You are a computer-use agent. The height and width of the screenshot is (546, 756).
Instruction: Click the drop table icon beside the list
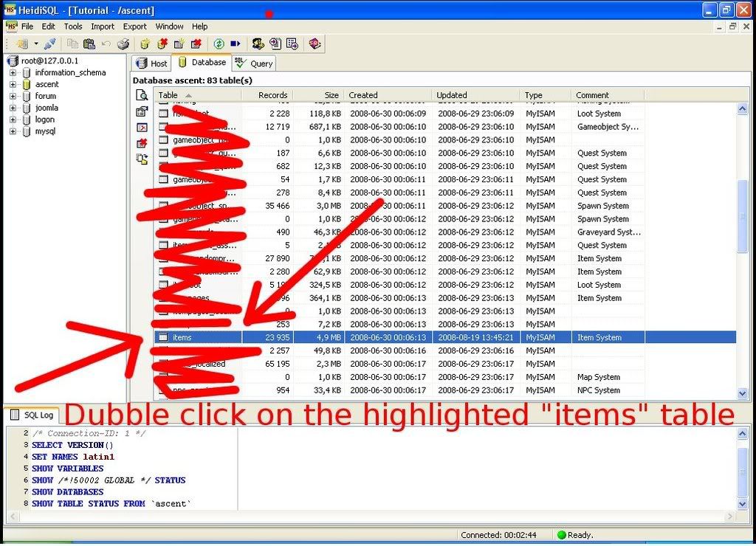142,143
